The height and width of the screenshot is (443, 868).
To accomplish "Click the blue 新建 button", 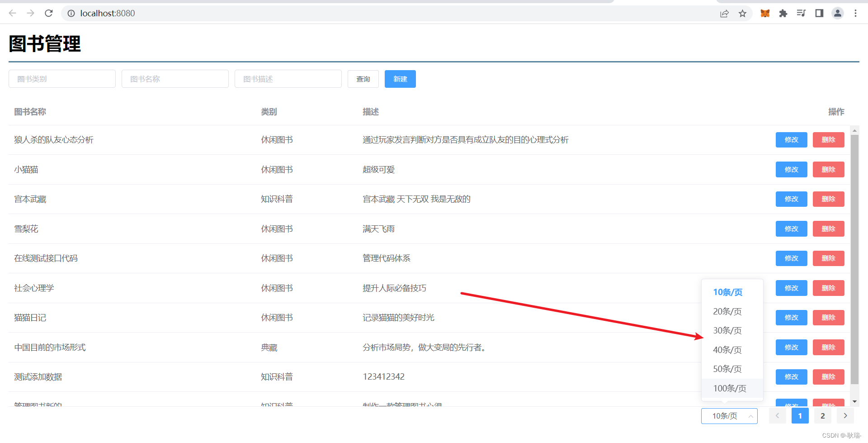I will 400,79.
